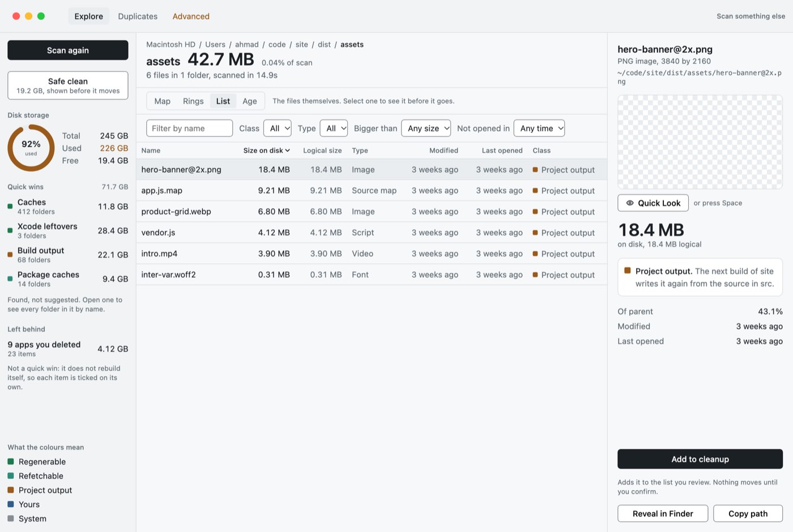
Task: Open the Advanced tab
Action: tap(191, 16)
